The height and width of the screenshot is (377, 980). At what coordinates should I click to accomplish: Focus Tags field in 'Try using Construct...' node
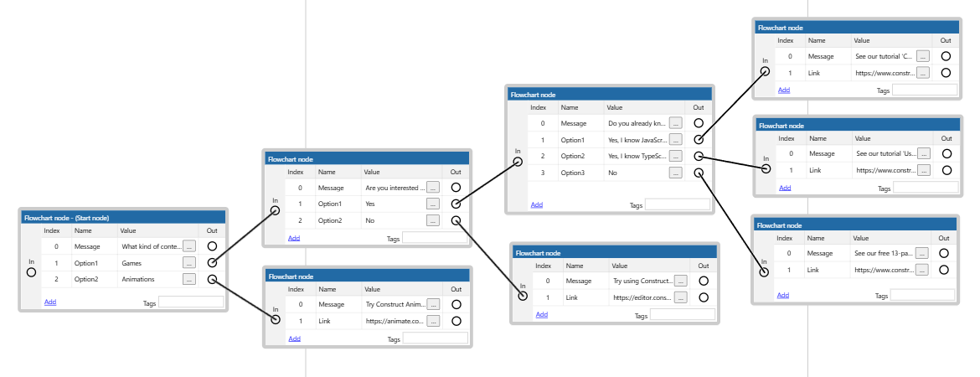(683, 315)
